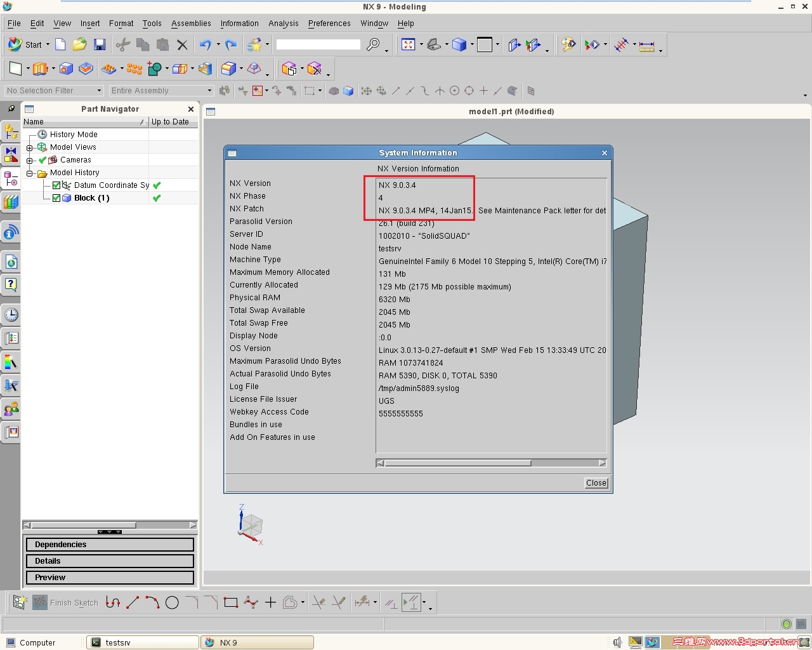Toggle the Snap Point arc center icon
Image resolution: width=812 pixels, height=650 pixels.
[x=454, y=91]
